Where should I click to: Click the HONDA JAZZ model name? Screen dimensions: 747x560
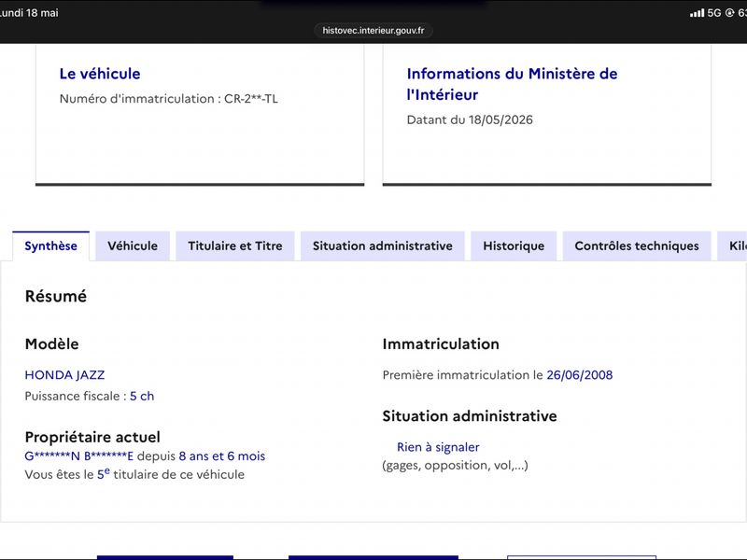(x=64, y=375)
